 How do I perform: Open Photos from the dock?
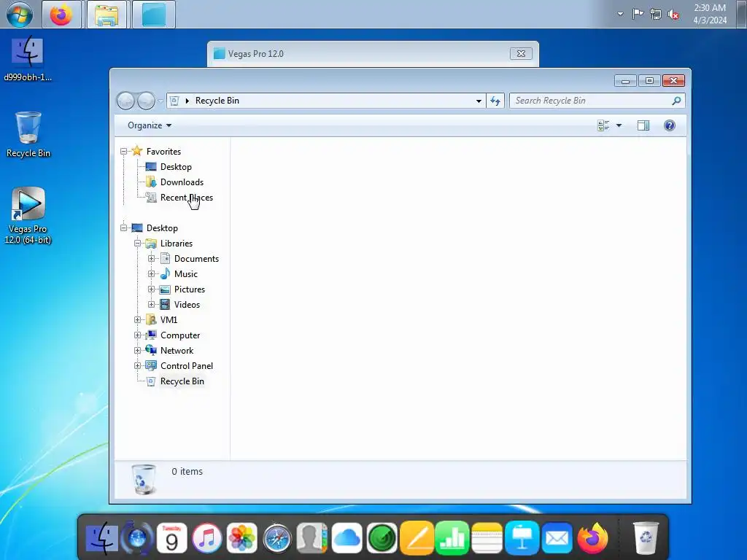pos(242,539)
